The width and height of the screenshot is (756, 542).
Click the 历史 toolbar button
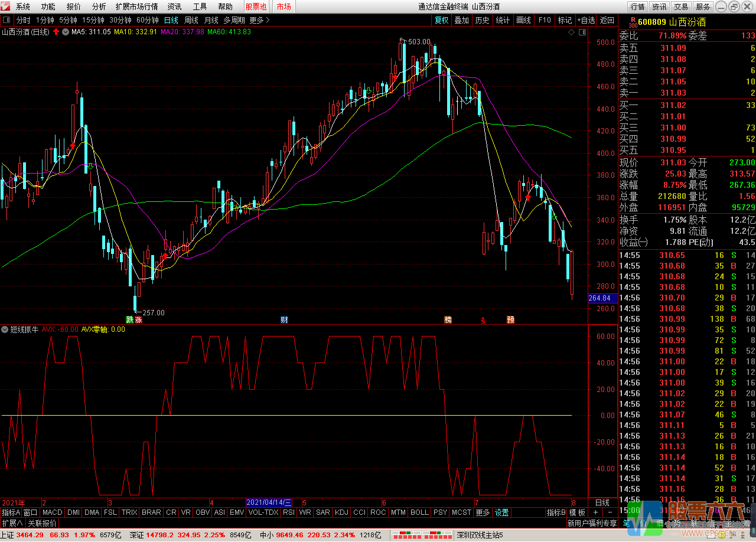482,20
